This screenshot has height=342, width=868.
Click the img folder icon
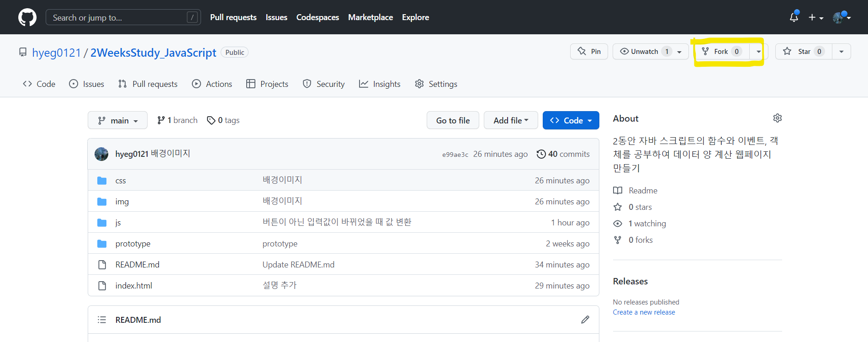(102, 202)
